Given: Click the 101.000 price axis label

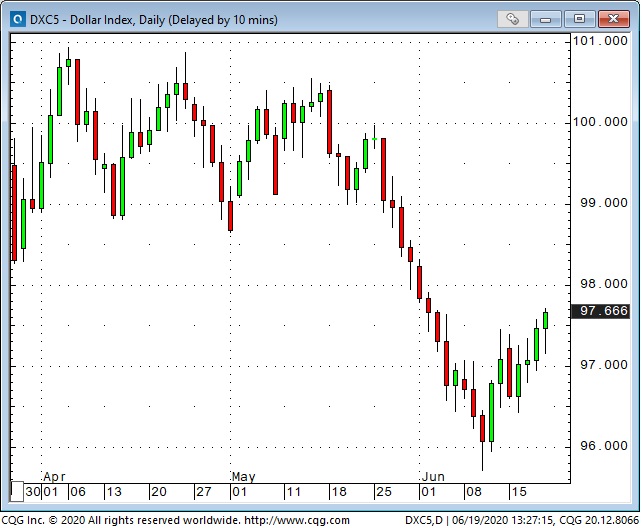Looking at the screenshot, I should point(600,41).
